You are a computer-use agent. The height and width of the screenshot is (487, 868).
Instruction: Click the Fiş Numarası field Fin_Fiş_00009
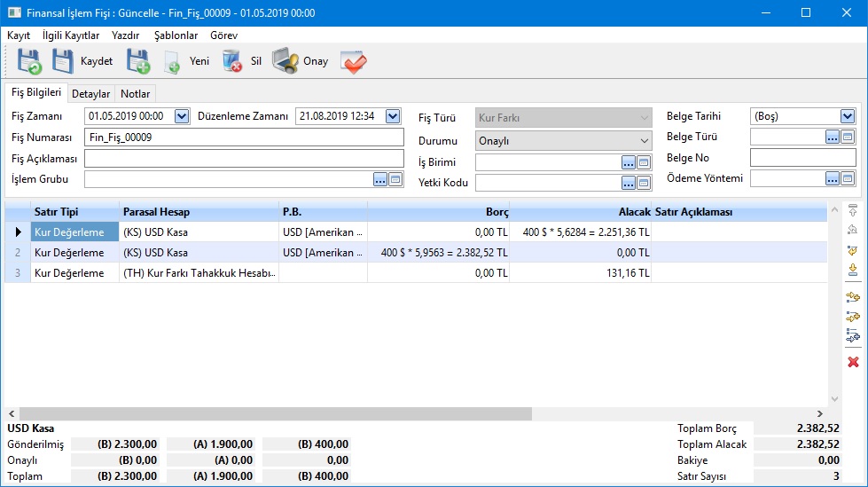(x=244, y=137)
